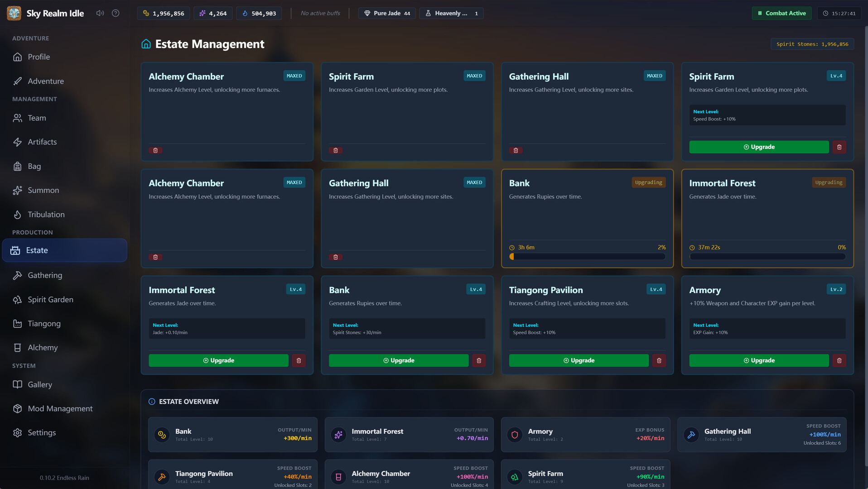Open the Tribulation panel
Viewport: 868px width, 489px height.
coord(17,214)
